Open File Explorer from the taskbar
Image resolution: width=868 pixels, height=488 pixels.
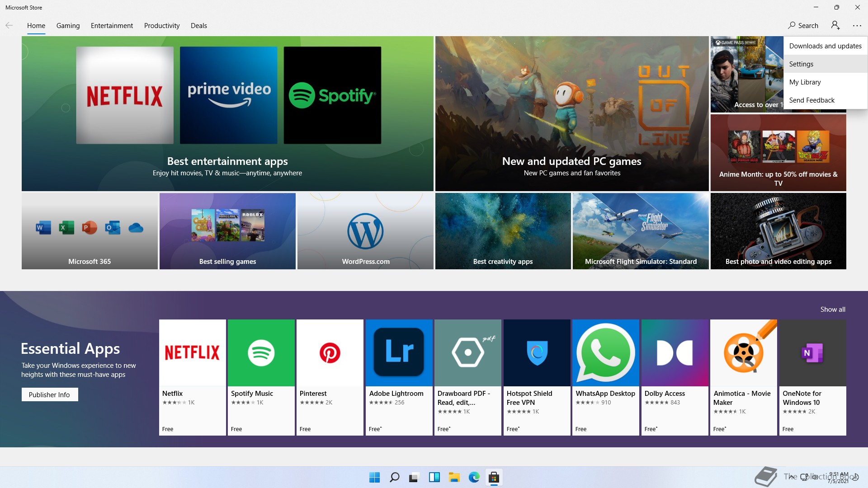tap(454, 477)
